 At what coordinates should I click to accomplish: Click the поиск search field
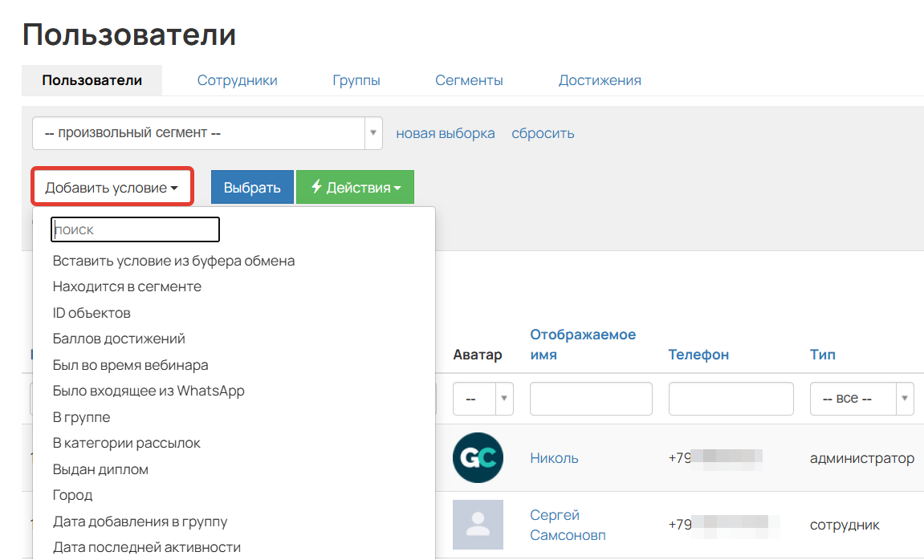click(135, 229)
